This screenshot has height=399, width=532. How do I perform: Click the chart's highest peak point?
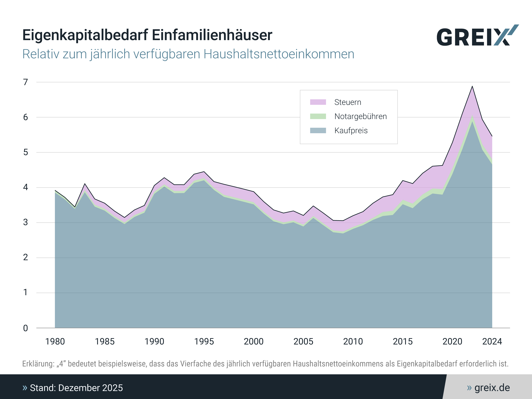pyautogui.click(x=472, y=86)
